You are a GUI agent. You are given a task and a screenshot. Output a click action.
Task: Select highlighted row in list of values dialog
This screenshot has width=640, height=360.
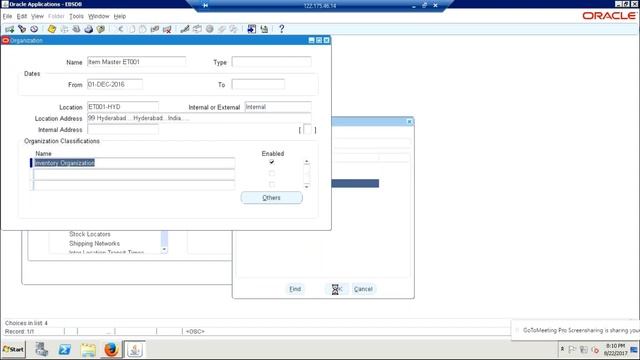click(x=355, y=183)
